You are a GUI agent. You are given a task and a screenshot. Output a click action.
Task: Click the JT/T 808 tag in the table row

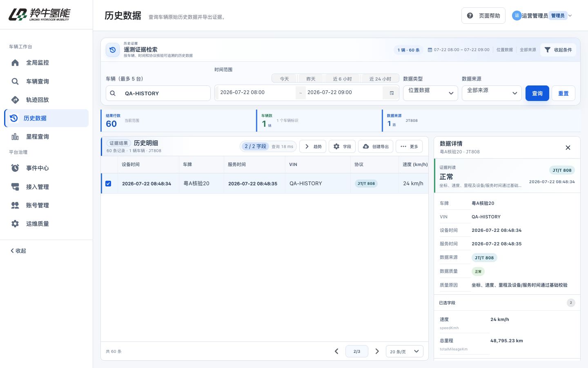(x=366, y=184)
